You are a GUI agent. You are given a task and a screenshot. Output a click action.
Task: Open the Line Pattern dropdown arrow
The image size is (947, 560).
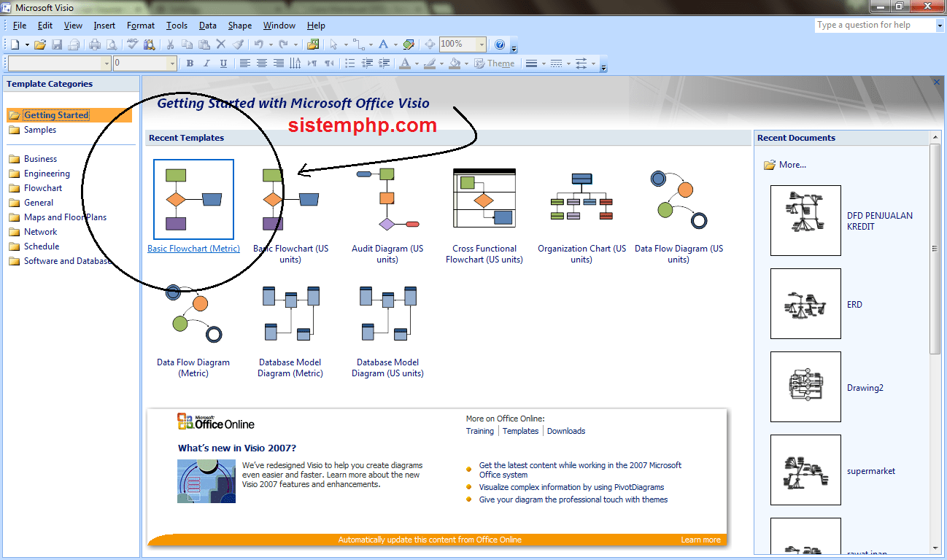[x=568, y=63]
